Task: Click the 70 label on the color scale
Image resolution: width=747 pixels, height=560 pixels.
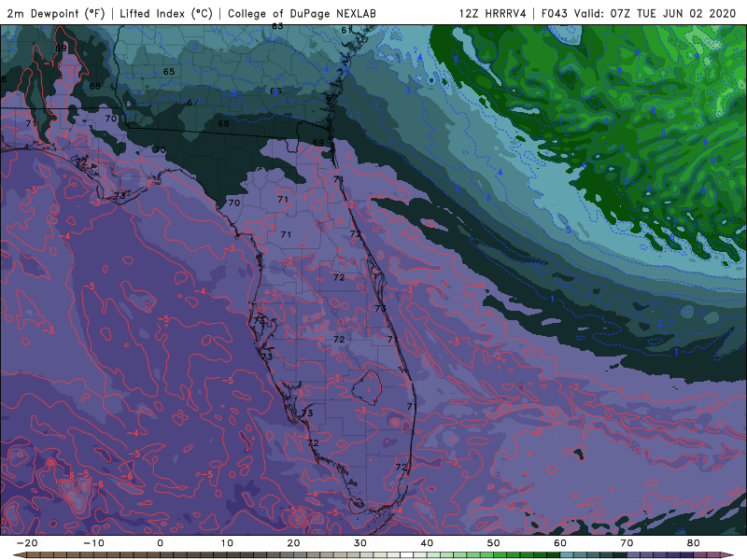Action: point(627,543)
